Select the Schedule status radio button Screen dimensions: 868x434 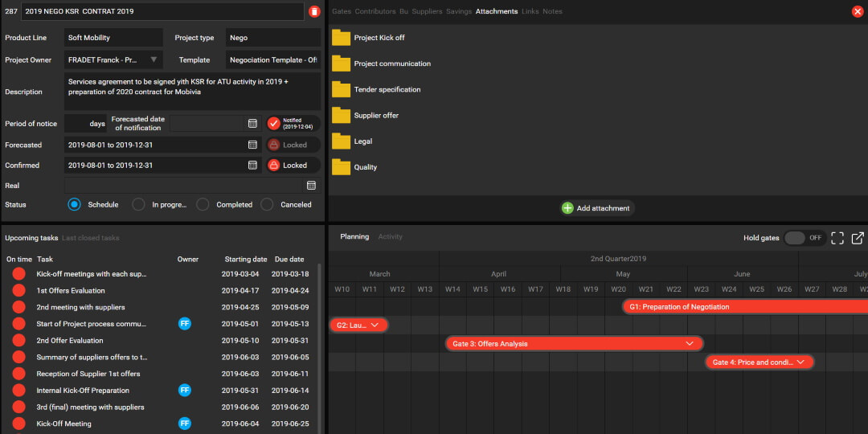(x=74, y=204)
